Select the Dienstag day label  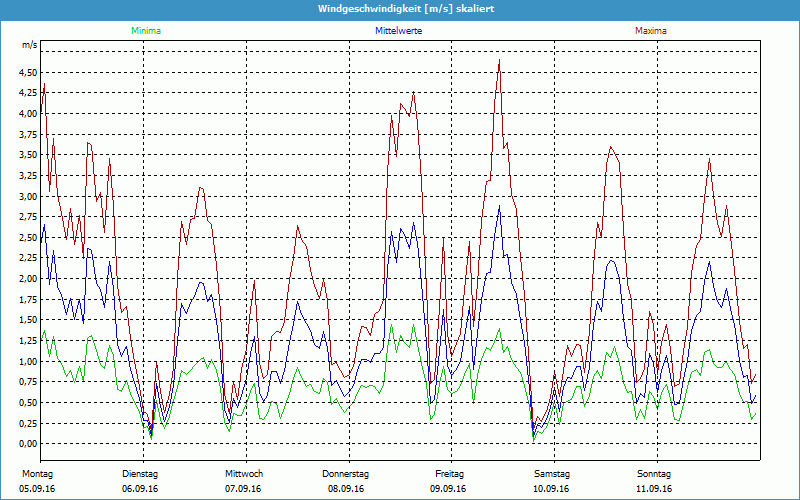[x=140, y=474]
